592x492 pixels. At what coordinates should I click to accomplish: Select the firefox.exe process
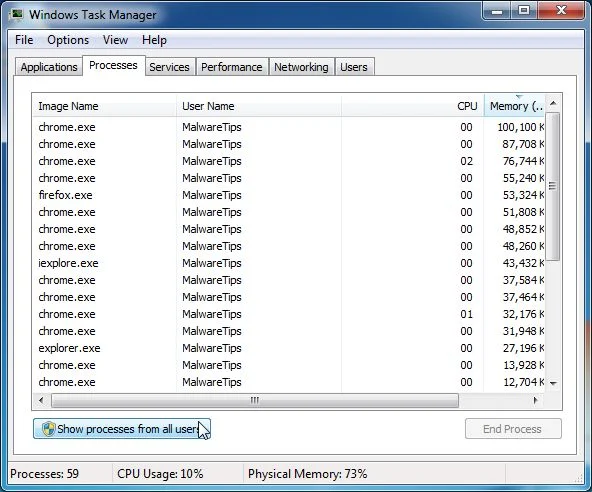(288, 195)
